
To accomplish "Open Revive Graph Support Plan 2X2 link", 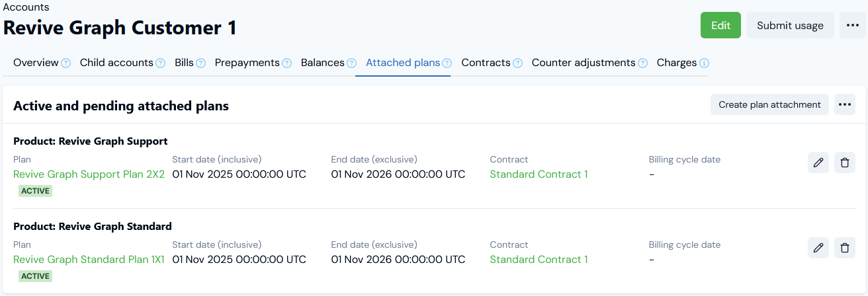I will coord(89,174).
